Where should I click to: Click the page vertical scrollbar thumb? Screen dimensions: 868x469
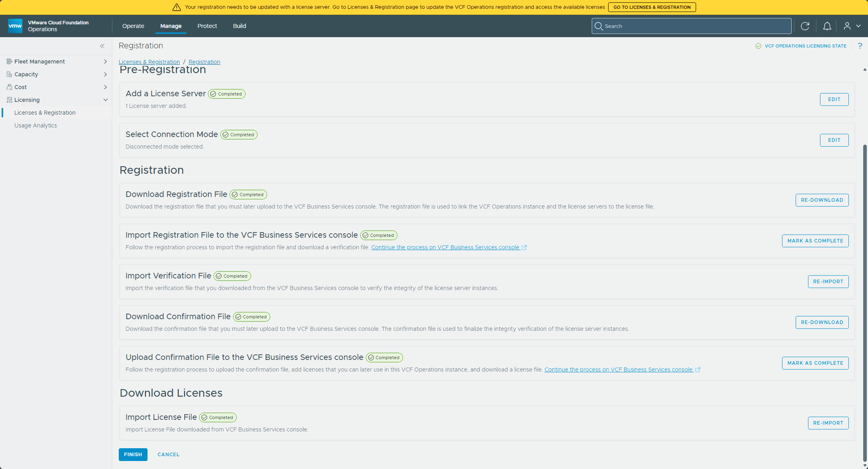click(865, 304)
